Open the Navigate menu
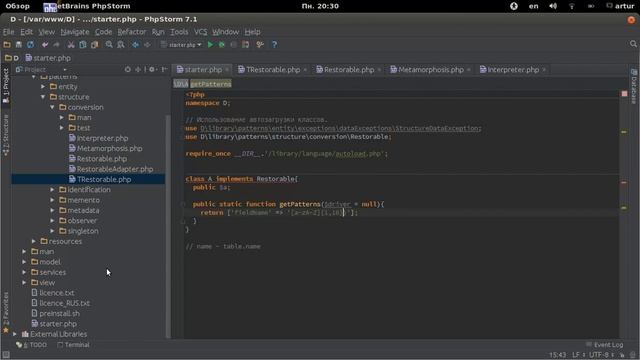Screen dimensions: 640x360 click(x=75, y=32)
